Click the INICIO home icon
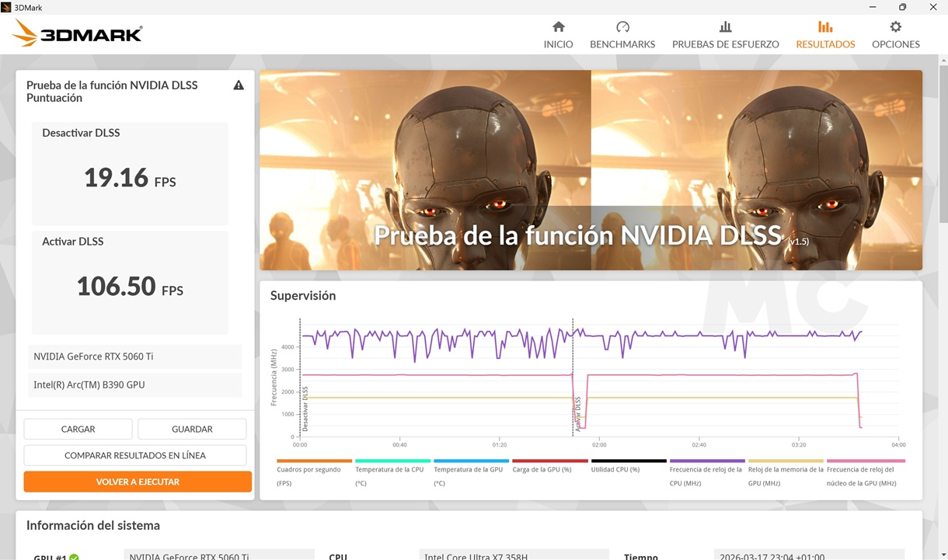948x560 pixels. 558,26
